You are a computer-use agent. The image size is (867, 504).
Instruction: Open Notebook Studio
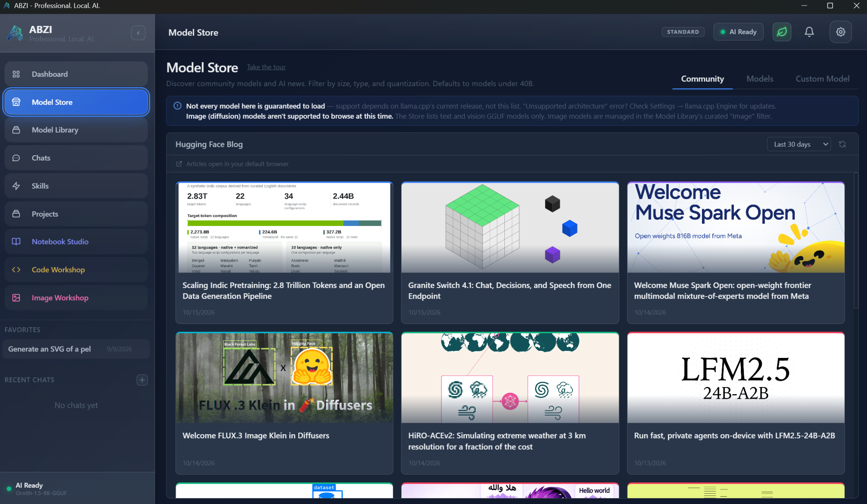click(x=76, y=241)
